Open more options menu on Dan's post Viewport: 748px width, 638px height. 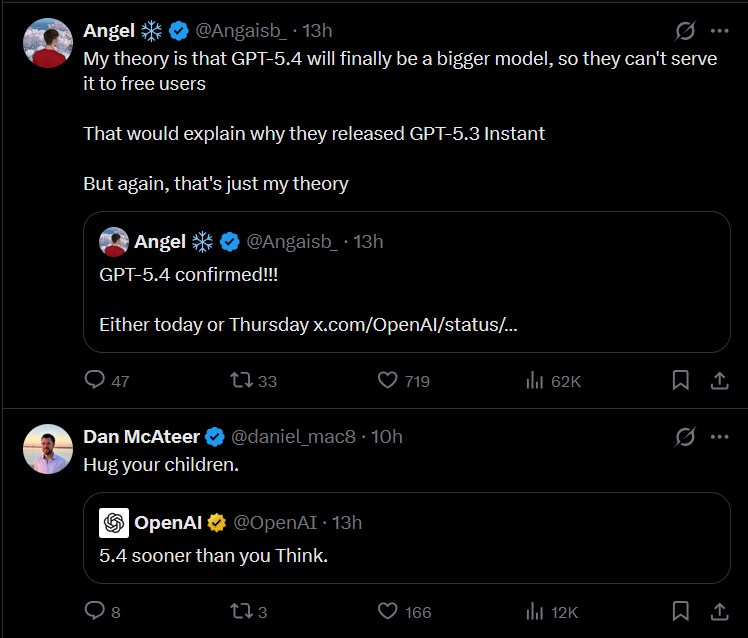click(x=719, y=437)
